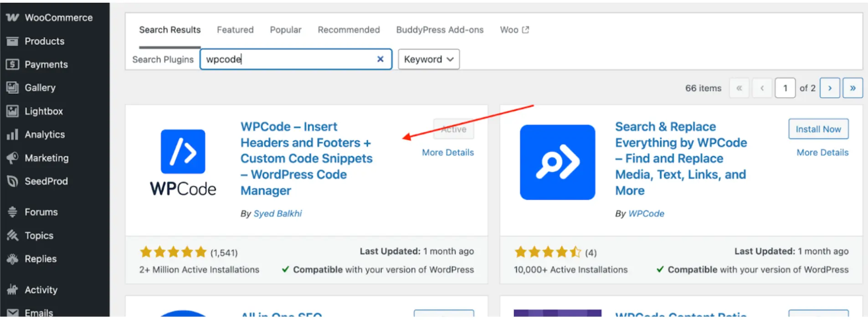The width and height of the screenshot is (868, 320).
Task: Switch to the Popular tab
Action: tap(285, 30)
